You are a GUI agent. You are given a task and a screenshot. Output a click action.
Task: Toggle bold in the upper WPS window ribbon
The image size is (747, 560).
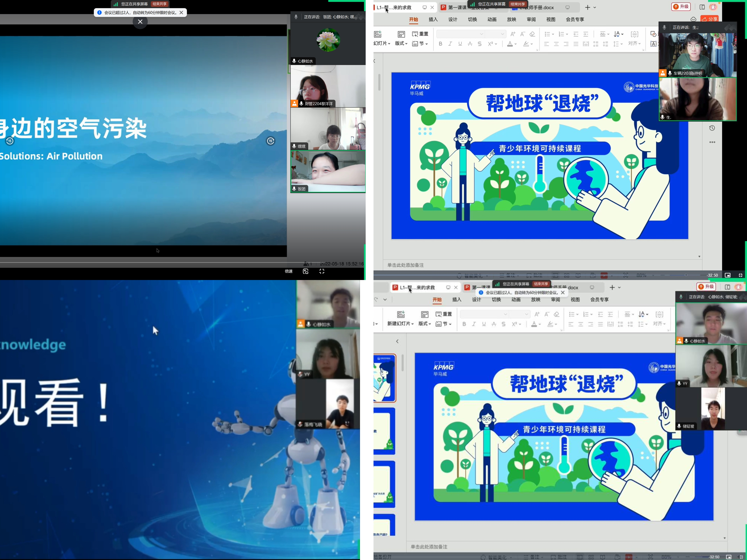pos(440,44)
